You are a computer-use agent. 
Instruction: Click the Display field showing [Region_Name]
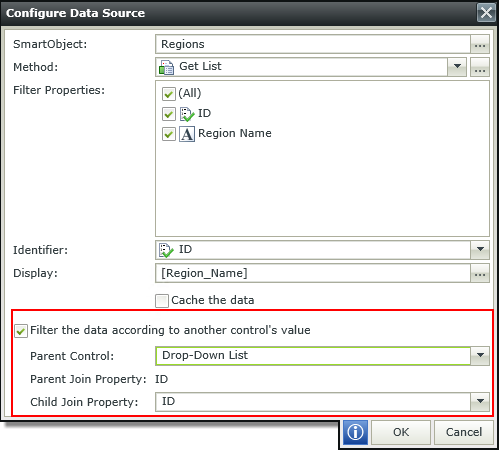pyautogui.click(x=313, y=273)
